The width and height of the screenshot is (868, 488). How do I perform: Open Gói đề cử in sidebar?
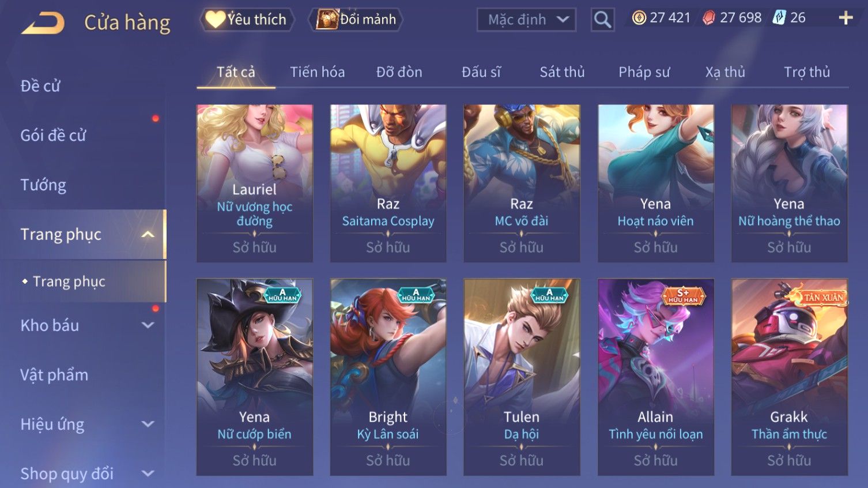coord(53,136)
